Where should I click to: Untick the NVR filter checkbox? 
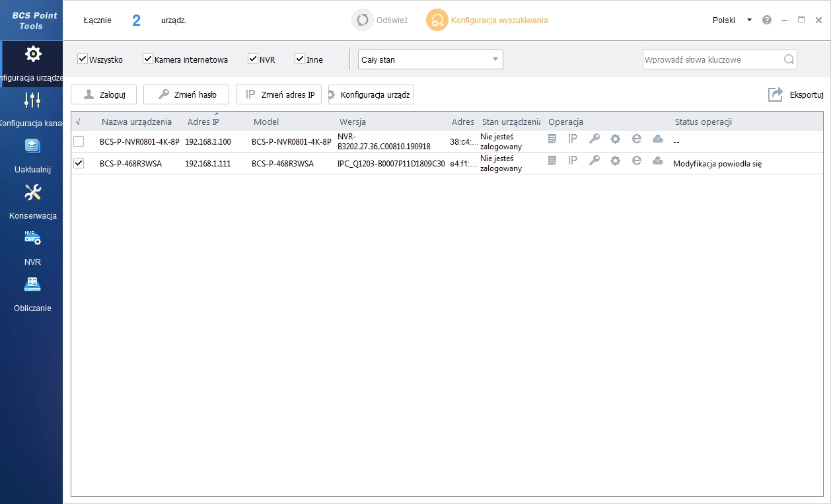[x=252, y=59]
